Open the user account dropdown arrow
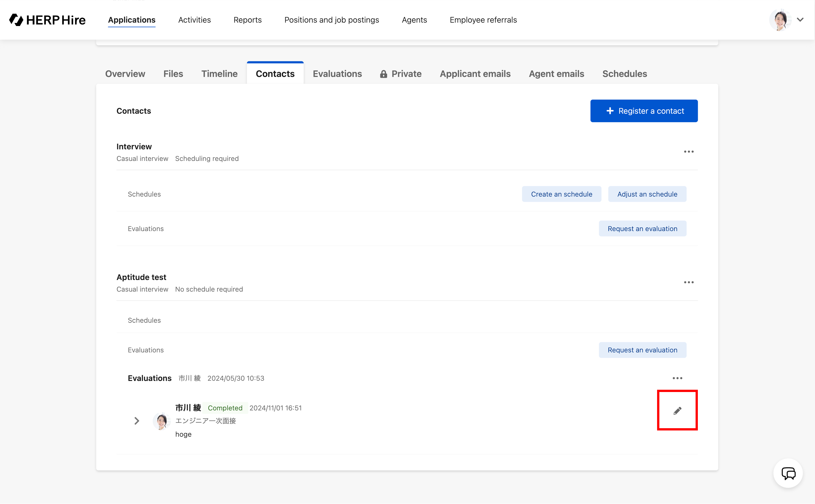 (800, 20)
